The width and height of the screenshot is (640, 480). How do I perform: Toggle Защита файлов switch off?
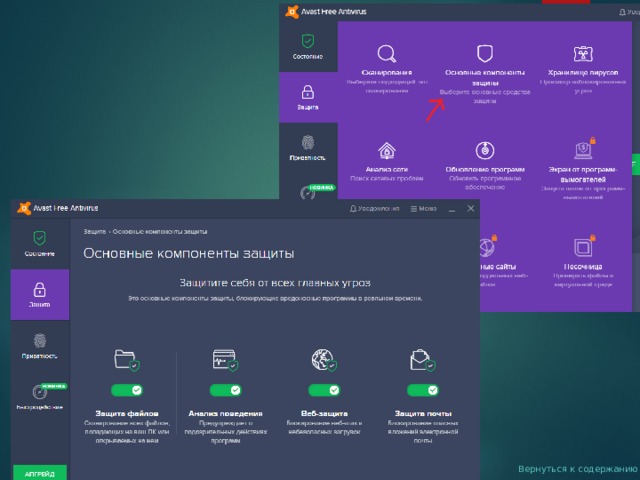(x=127, y=390)
